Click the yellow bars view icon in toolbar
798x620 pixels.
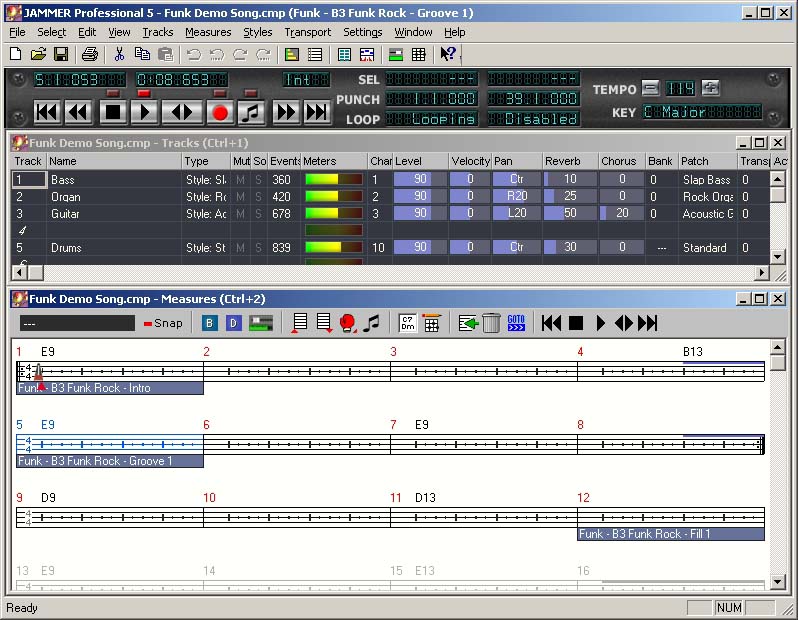292,54
